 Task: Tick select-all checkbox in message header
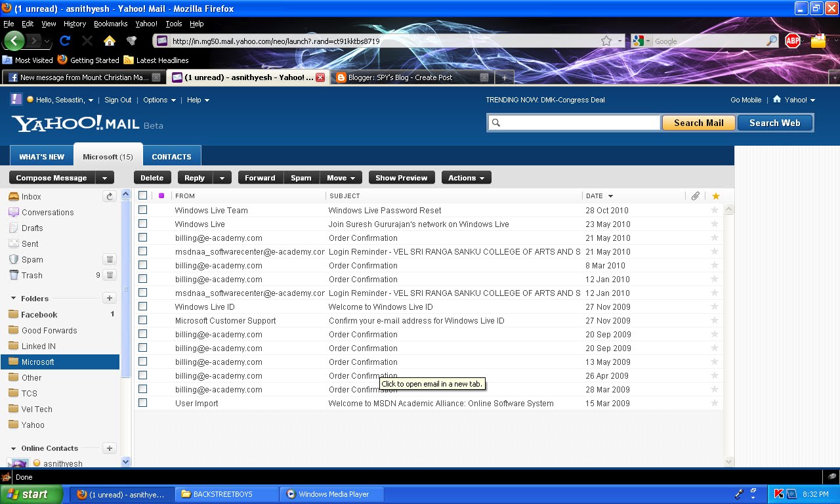click(143, 196)
